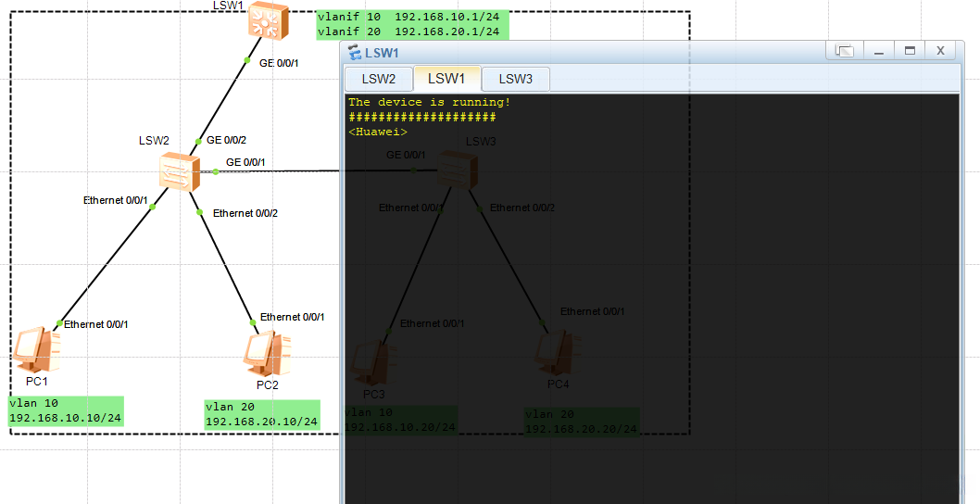Viewport: 980px width, 504px height.
Task: Select the PC1 computer icon
Action: pyautogui.click(x=37, y=349)
